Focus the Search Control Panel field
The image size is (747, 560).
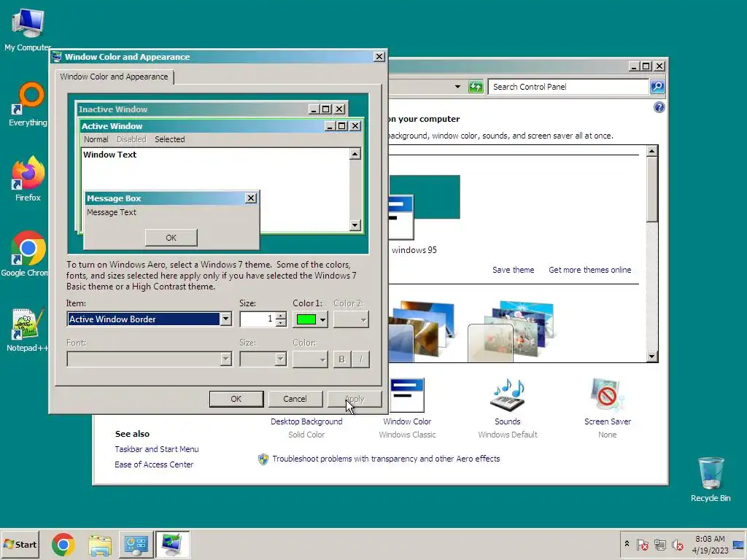tap(569, 87)
